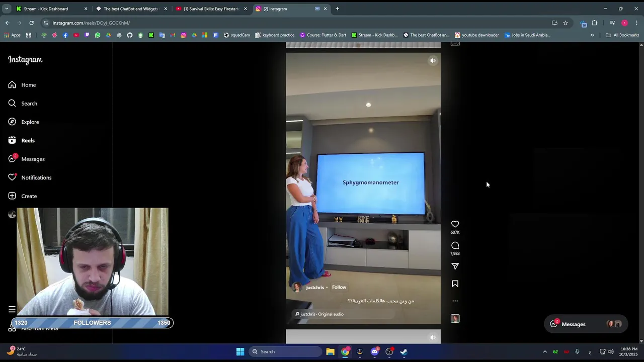Open weather widget showing 24°C
The image size is (644, 362).
pos(22,351)
